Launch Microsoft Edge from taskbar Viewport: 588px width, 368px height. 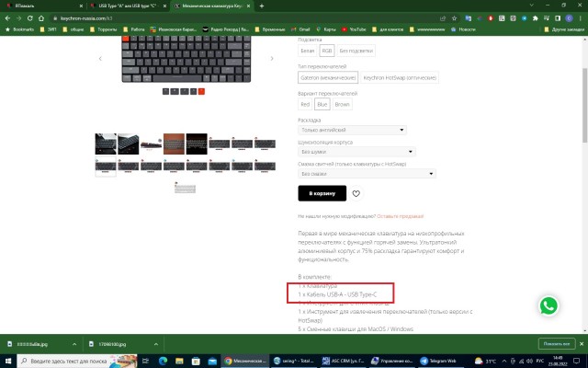[x=163, y=361]
